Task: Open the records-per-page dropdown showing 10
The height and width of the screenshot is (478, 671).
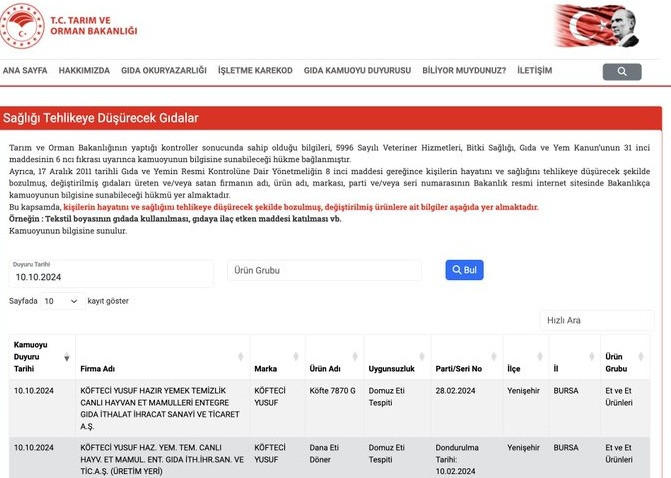Action: (62, 301)
